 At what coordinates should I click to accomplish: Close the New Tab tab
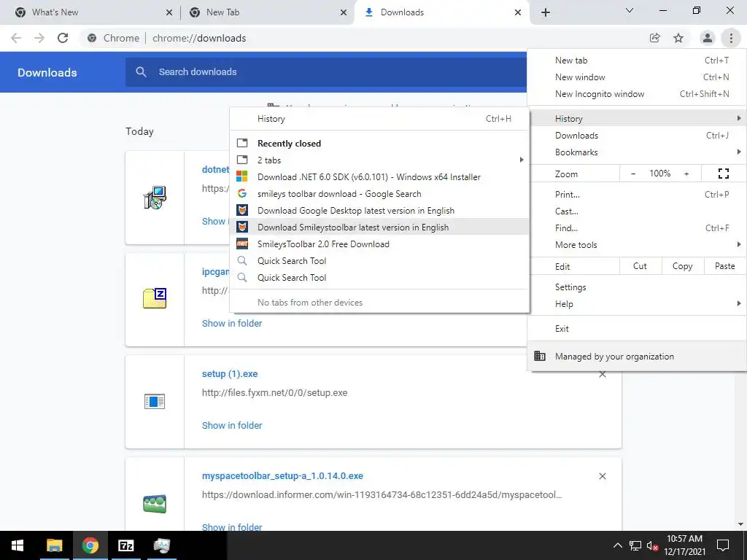coord(344,12)
